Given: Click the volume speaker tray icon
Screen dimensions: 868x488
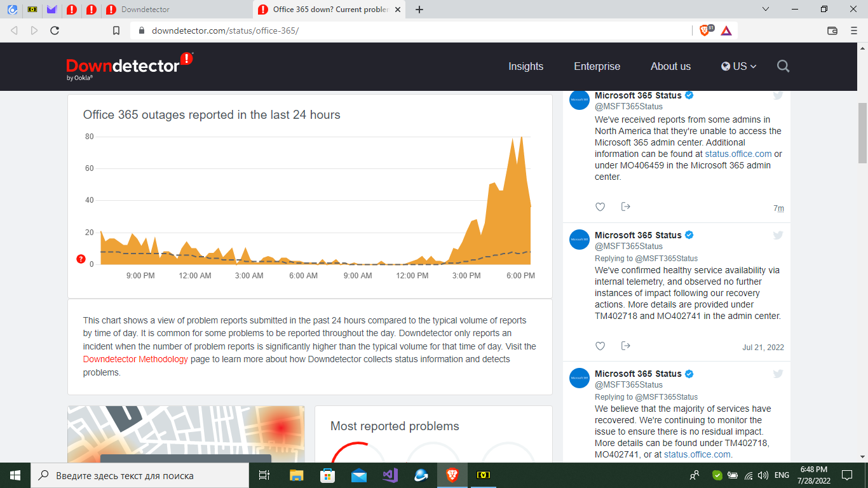Looking at the screenshot, I should (763, 475).
